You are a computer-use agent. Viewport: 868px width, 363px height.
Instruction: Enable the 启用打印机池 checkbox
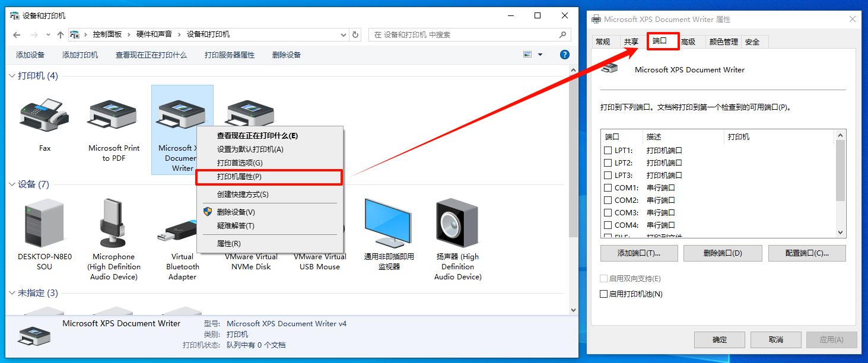pos(604,294)
